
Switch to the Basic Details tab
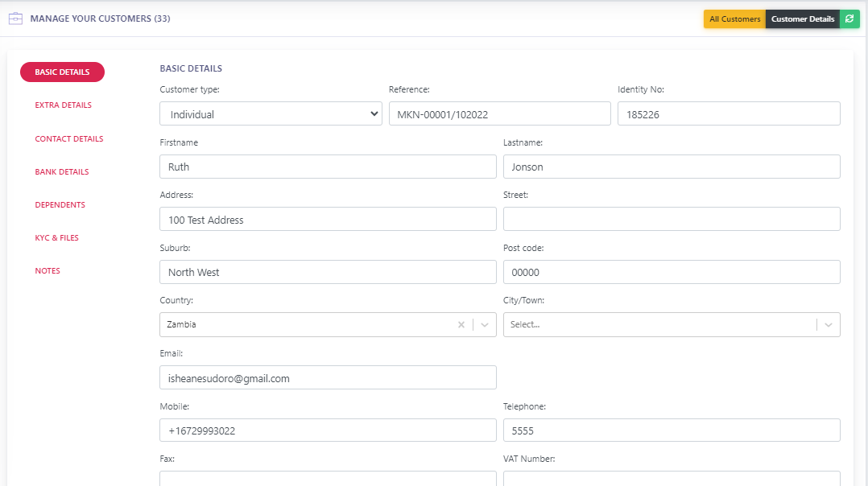(62, 72)
